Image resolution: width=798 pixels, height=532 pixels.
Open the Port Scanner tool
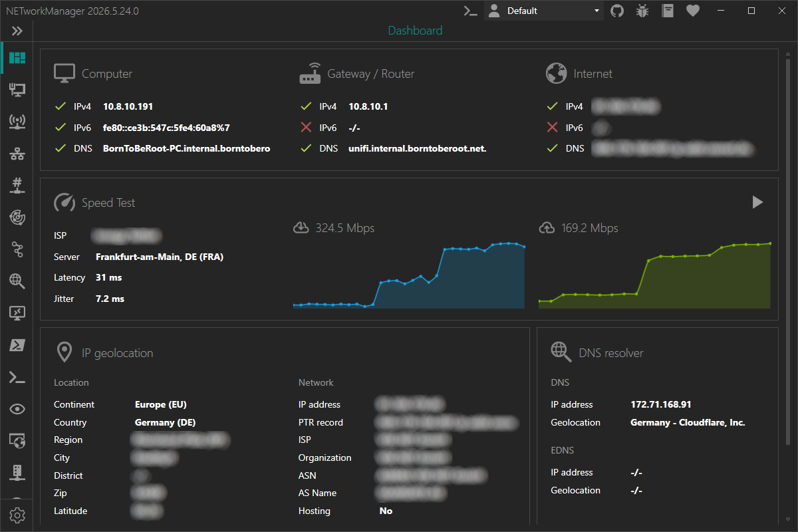pos(17,186)
